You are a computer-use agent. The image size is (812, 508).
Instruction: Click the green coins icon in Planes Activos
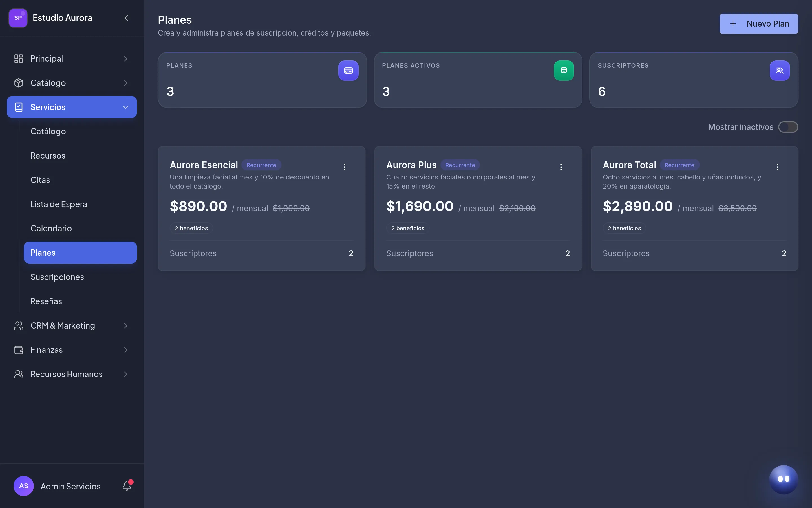click(564, 71)
